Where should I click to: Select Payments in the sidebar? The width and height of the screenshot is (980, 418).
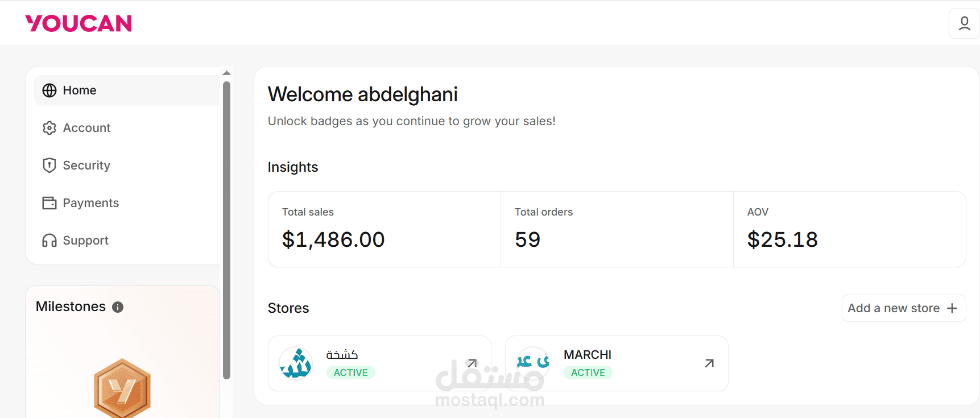coord(90,203)
